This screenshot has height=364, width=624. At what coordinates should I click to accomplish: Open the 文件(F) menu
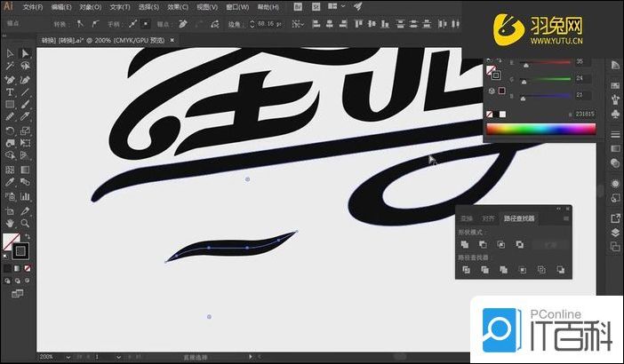click(x=32, y=6)
